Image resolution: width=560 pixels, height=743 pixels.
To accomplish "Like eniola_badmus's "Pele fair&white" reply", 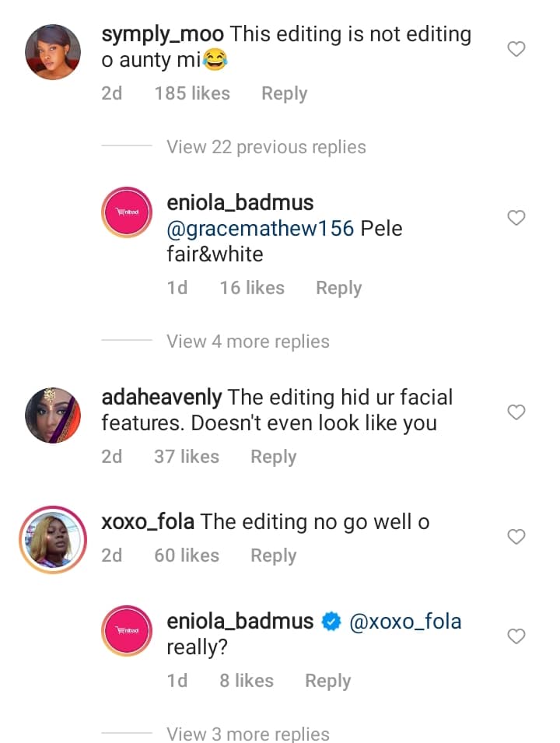I will 516,219.
